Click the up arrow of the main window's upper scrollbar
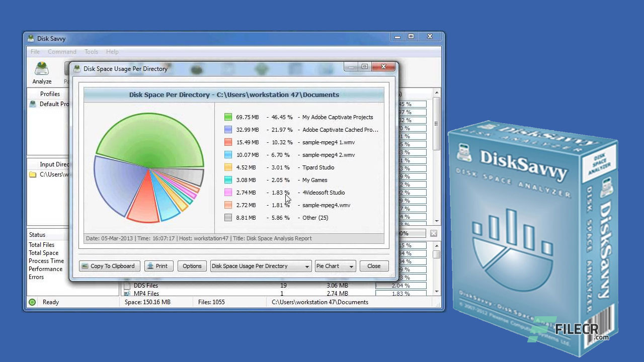Viewport: 644px width, 362px height. (x=437, y=93)
